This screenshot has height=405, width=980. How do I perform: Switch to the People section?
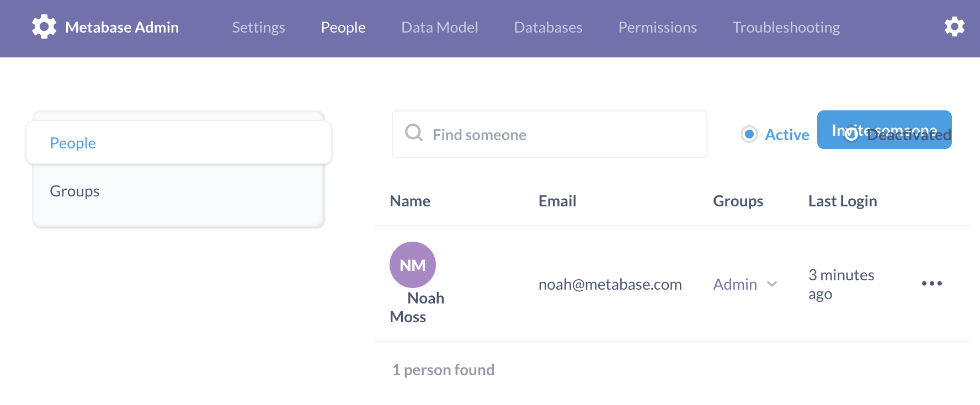click(72, 142)
